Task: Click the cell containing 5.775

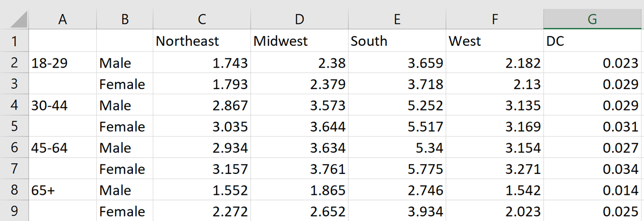Action: coord(397,169)
